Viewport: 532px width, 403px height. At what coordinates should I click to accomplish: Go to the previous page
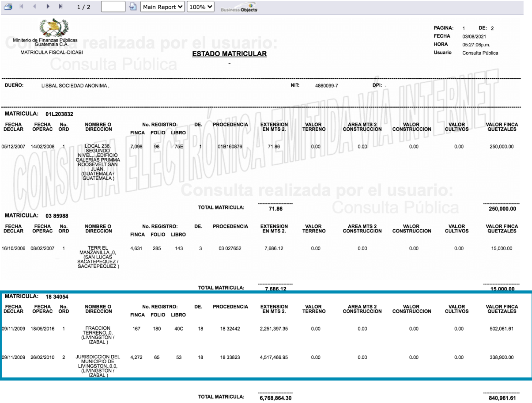[34, 7]
